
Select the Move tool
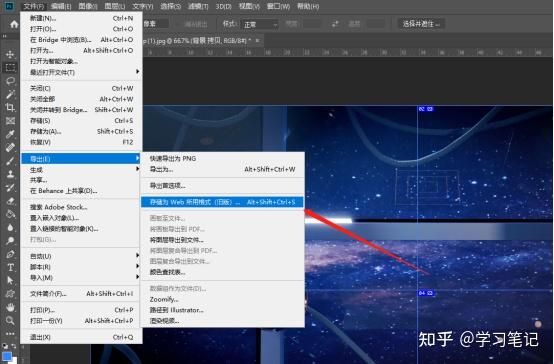tap(10, 54)
